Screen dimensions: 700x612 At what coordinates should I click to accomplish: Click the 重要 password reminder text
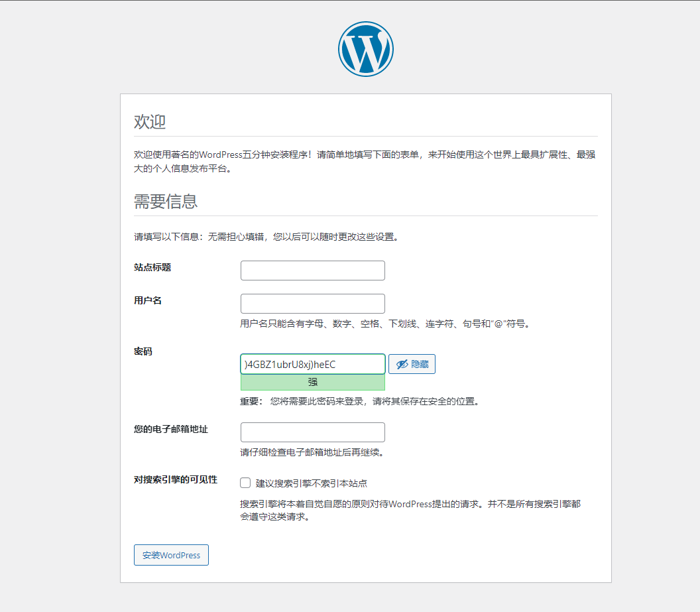pos(359,401)
